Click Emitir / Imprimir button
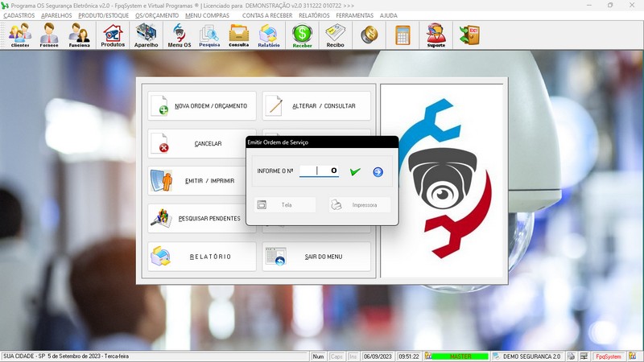This screenshot has height=362, width=644. click(x=197, y=180)
